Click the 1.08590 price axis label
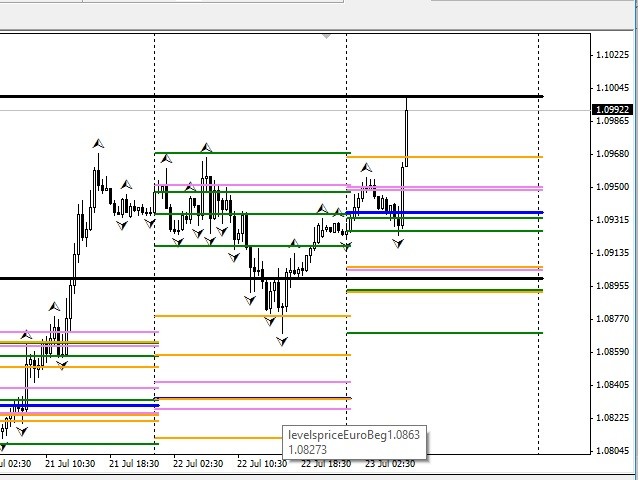Image resolution: width=640 pixels, height=480 pixels. click(612, 352)
